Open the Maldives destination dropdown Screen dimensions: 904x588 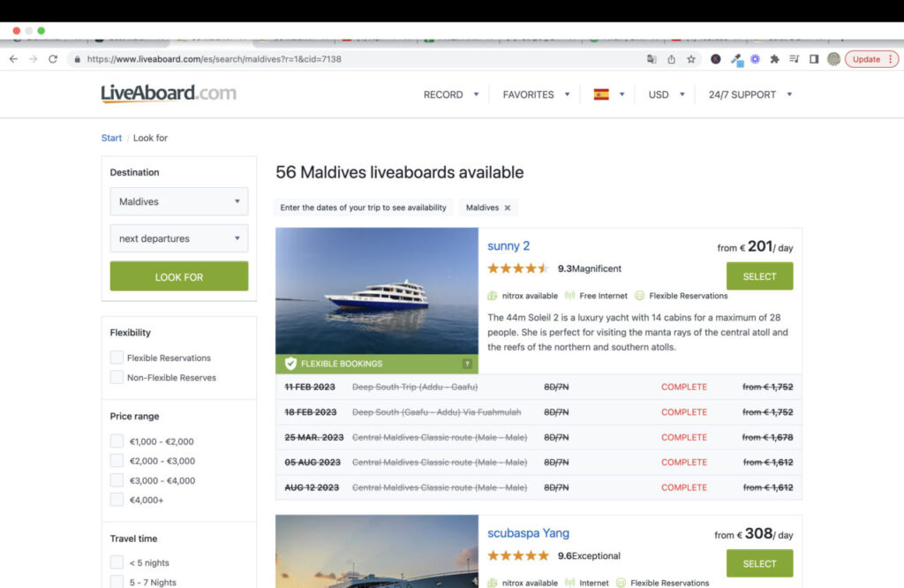tap(179, 201)
